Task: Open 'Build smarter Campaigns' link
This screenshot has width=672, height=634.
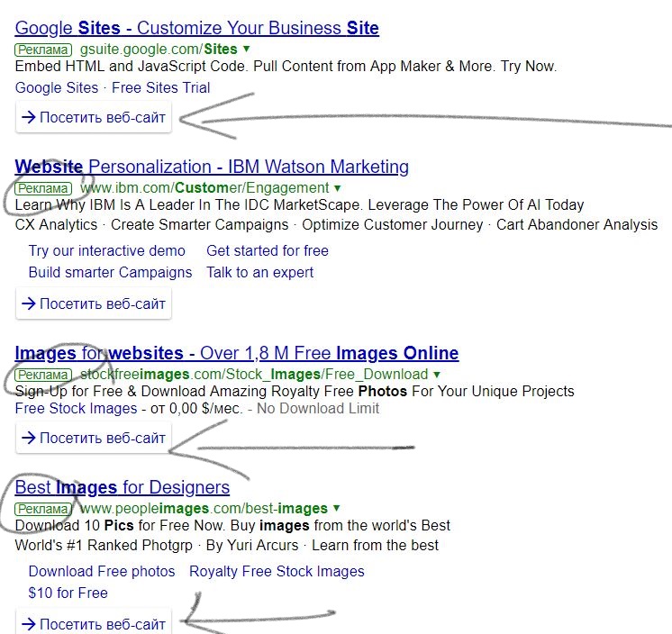Action: pyautogui.click(x=110, y=273)
